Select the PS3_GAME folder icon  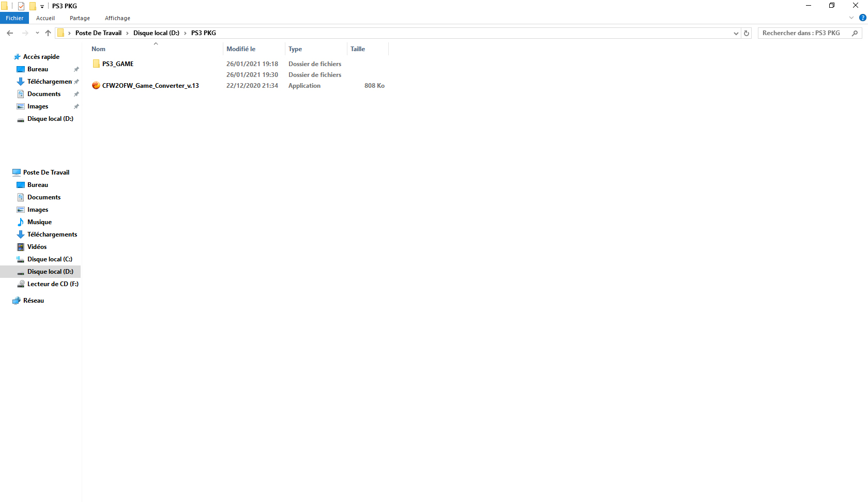[x=96, y=64]
